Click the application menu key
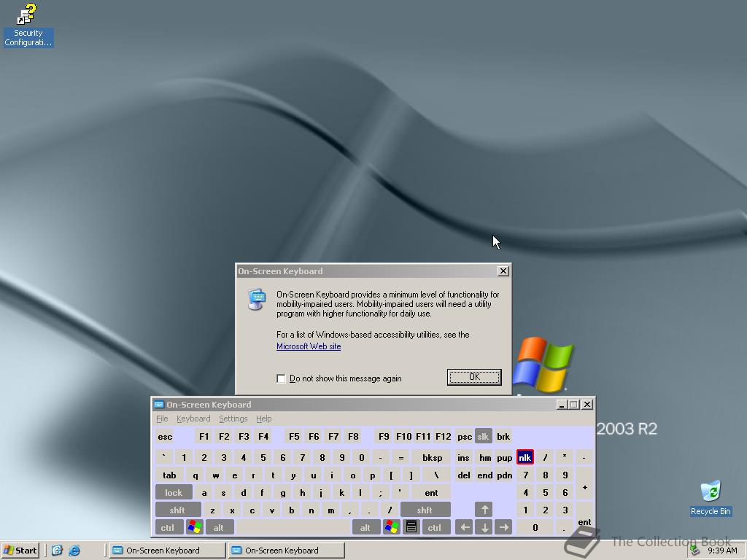This screenshot has width=747, height=560. (x=411, y=527)
